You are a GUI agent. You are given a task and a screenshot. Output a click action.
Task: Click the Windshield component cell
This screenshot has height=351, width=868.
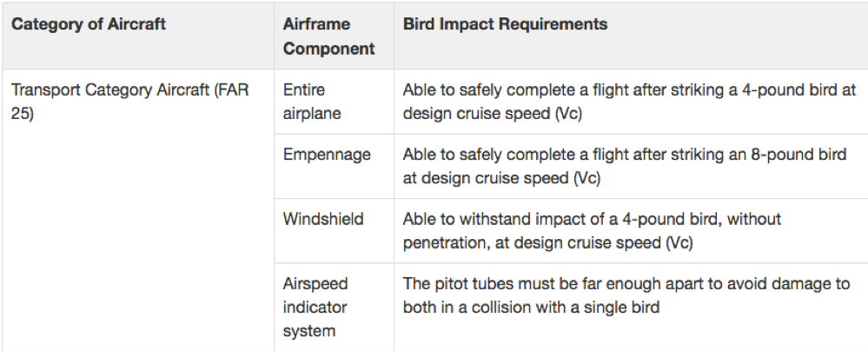(334, 230)
